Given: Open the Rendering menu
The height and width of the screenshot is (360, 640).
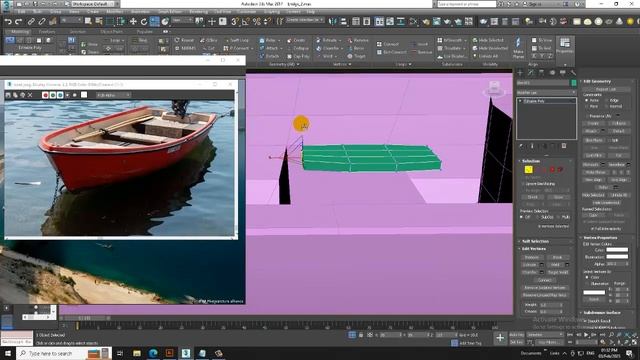Looking at the screenshot, I should [198, 12].
